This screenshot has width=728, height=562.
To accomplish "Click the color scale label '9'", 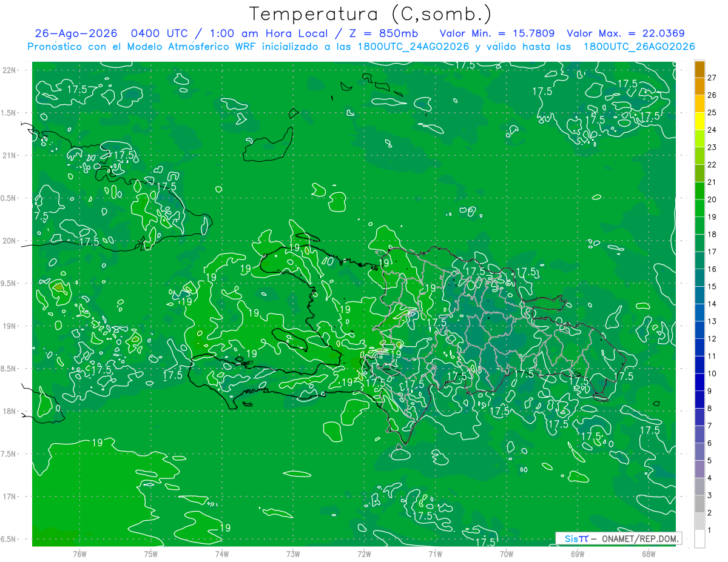I will pos(710,390).
